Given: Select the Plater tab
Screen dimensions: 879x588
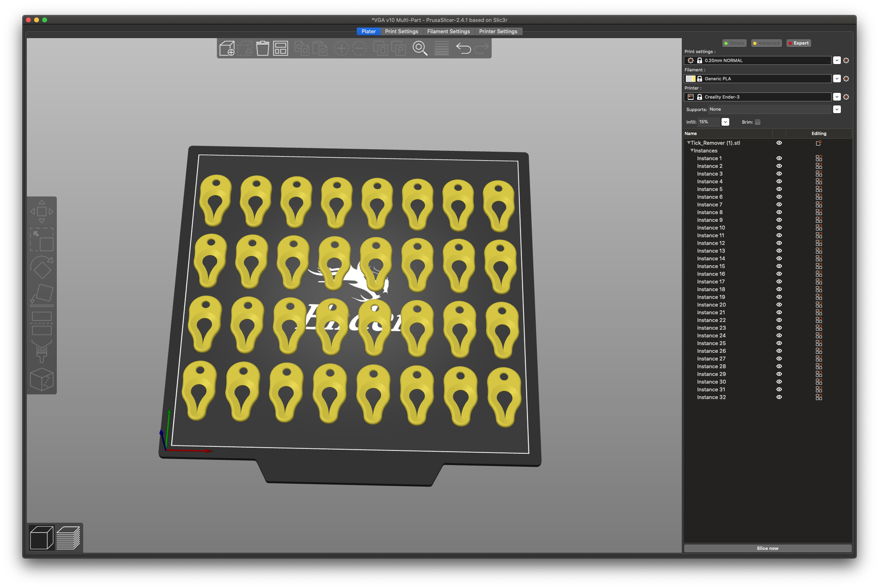Looking at the screenshot, I should point(368,31).
